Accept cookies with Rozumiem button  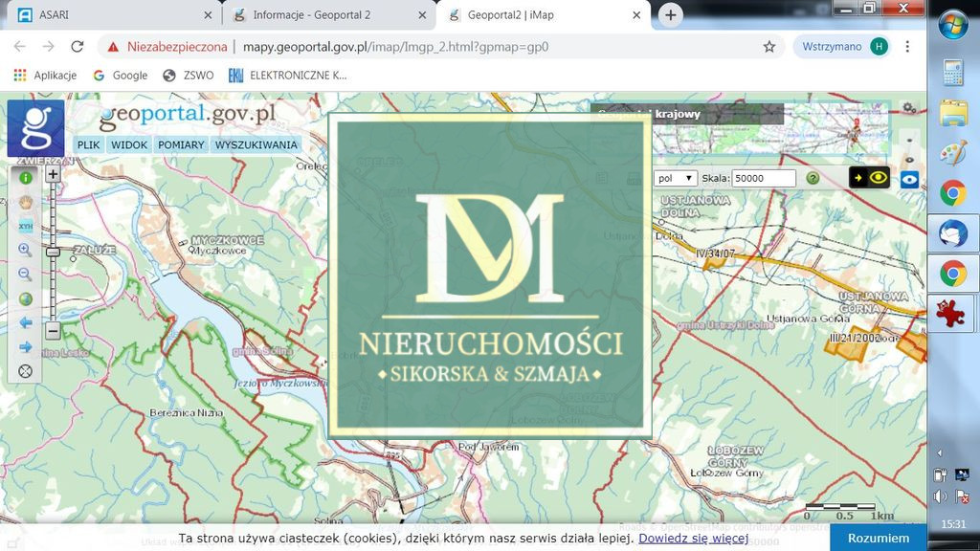[x=879, y=538]
